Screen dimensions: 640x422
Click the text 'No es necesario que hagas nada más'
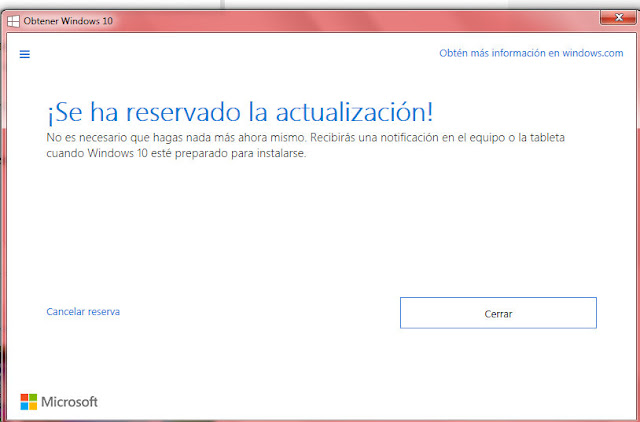pyautogui.click(x=141, y=138)
